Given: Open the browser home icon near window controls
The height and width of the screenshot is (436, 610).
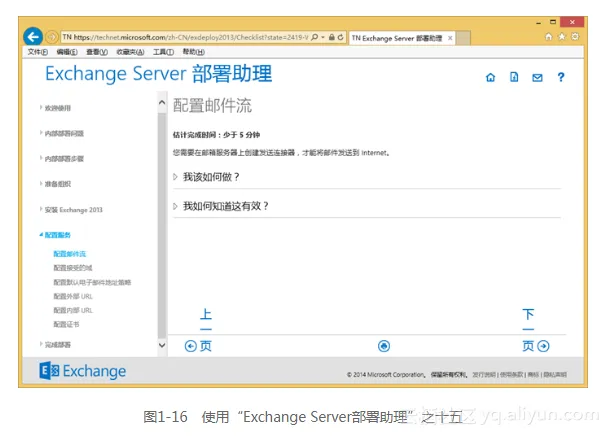Looking at the screenshot, I should [548, 37].
